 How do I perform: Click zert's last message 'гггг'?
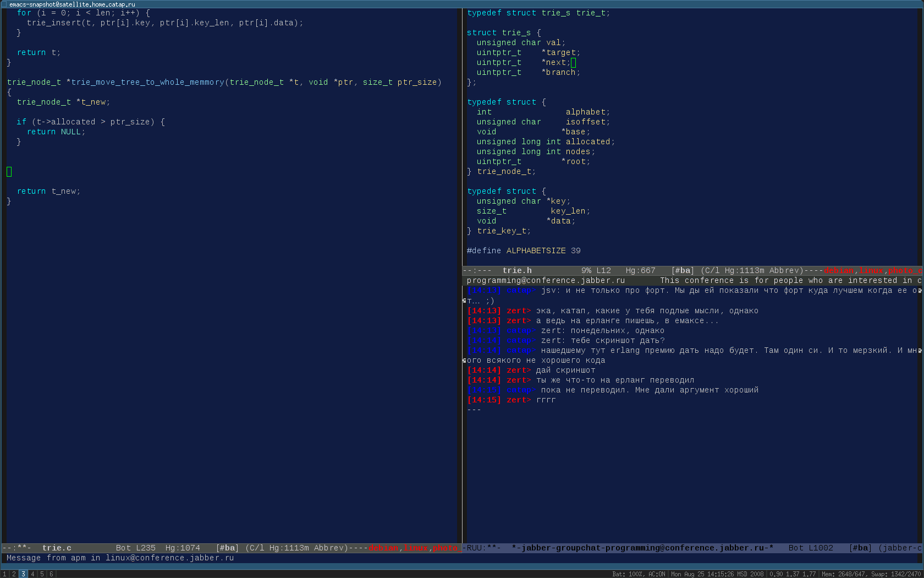(x=546, y=400)
